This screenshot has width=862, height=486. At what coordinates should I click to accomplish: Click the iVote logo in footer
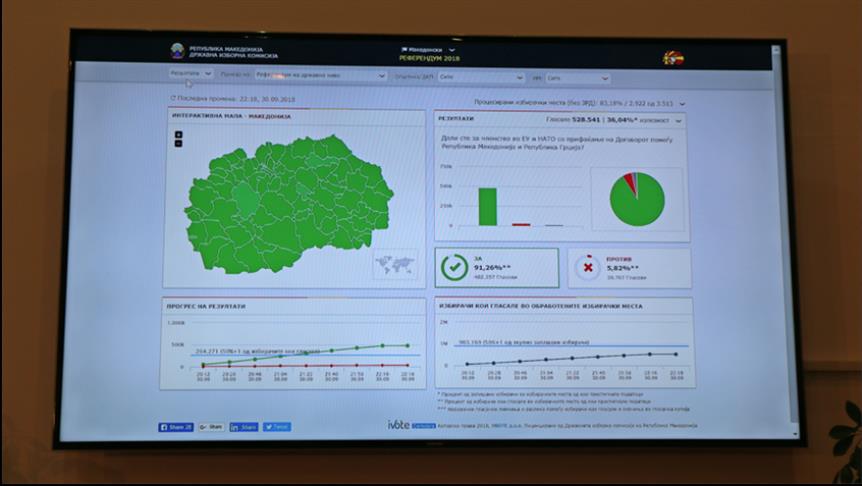tap(398, 425)
